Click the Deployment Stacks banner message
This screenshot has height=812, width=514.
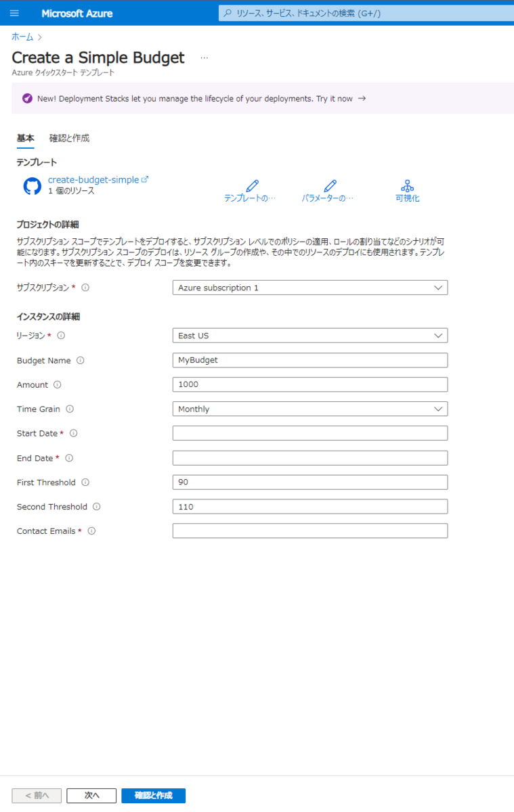point(195,99)
